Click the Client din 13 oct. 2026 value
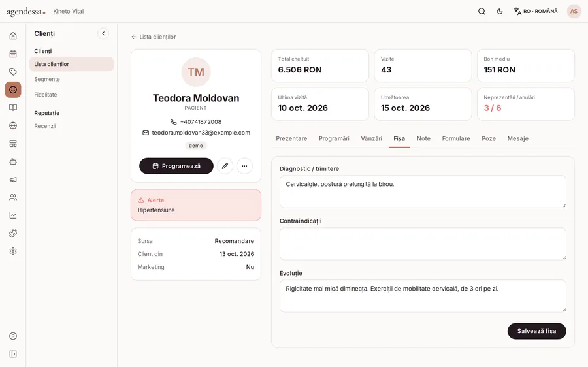This screenshot has width=588, height=367. coord(237,254)
